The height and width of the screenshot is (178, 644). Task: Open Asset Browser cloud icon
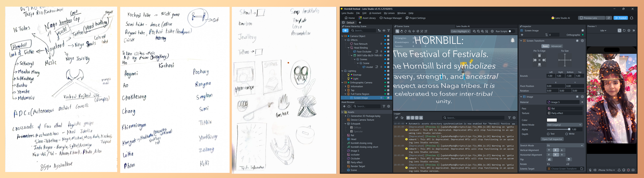click(349, 106)
